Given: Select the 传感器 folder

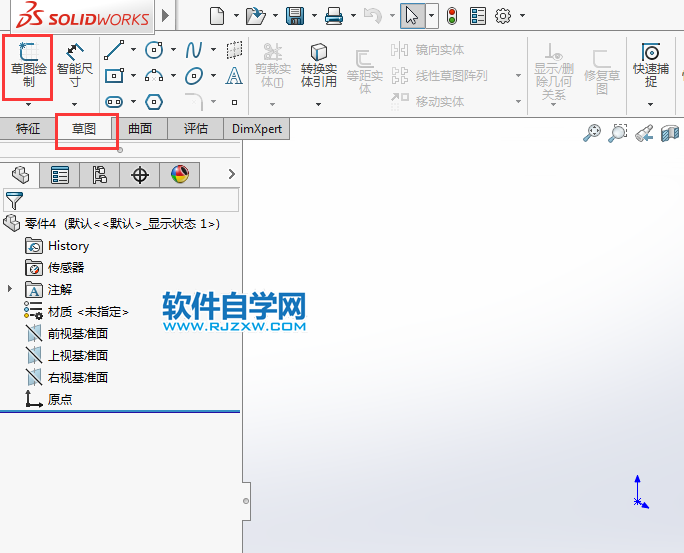Looking at the screenshot, I should pyautogui.click(x=55, y=268).
